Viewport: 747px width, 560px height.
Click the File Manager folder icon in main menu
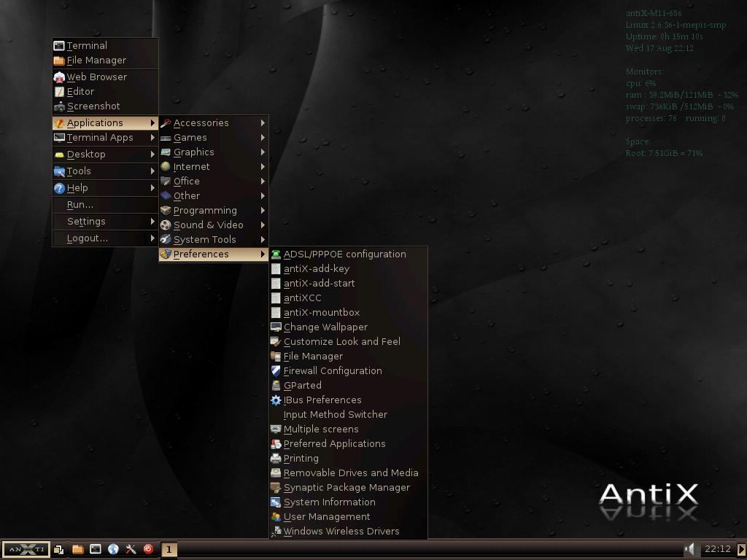(x=59, y=61)
